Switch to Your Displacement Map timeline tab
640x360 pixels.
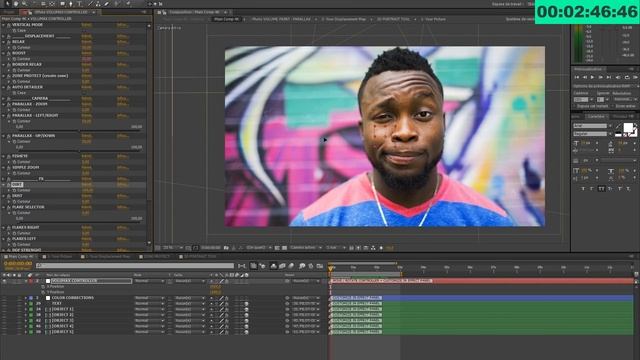(107, 257)
